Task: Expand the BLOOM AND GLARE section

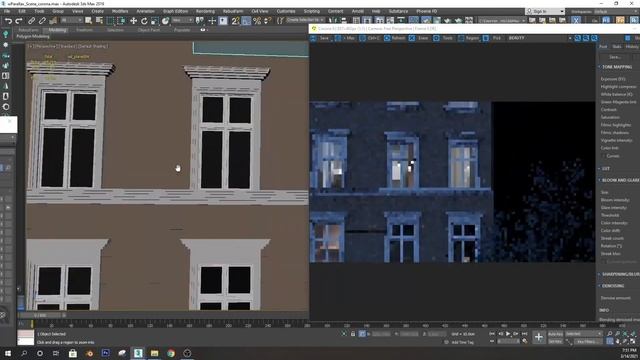Action: (619, 180)
